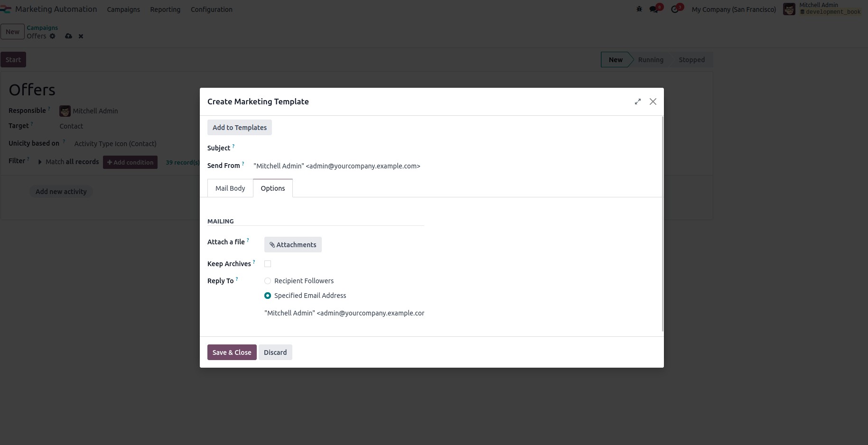Discard changes via the breadcrumb X icon
Image resolution: width=868 pixels, height=445 pixels.
click(80, 36)
